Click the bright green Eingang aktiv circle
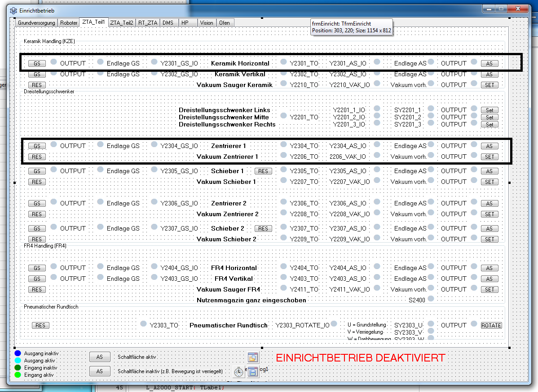 click(x=18, y=375)
